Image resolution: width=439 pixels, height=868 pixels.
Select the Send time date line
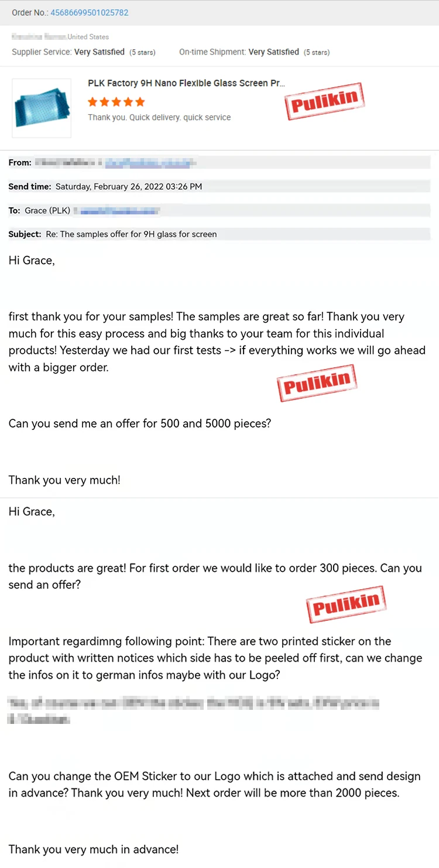105,187
